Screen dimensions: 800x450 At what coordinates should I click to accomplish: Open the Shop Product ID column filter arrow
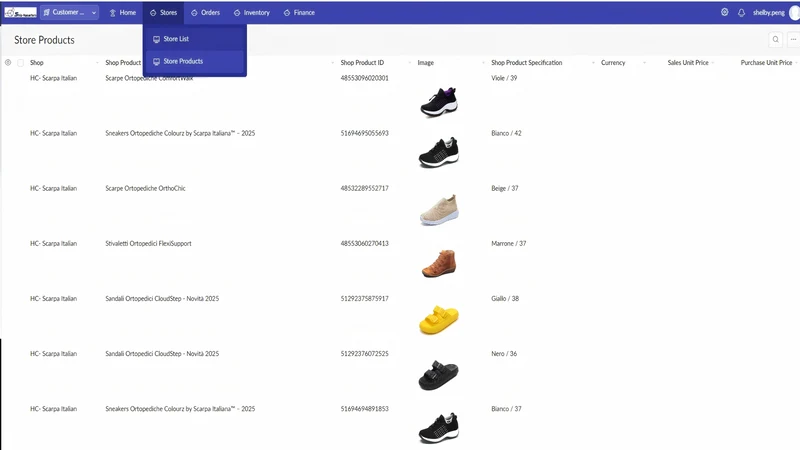point(410,63)
